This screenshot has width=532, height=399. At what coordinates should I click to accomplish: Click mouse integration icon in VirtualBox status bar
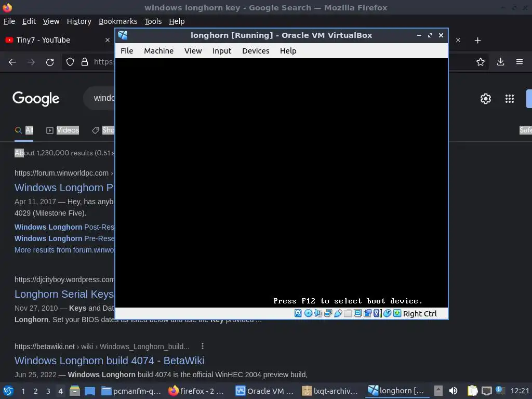pos(387,313)
